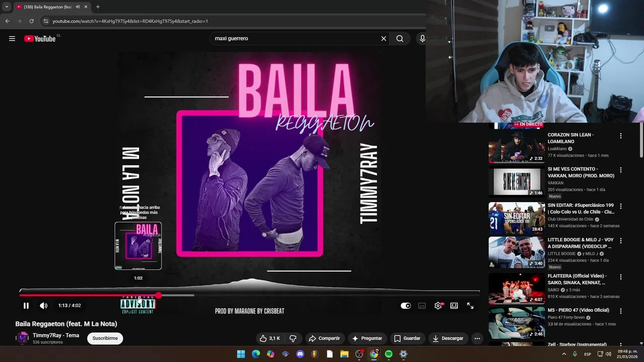Open options for CORAZON SIN LEAN video
This screenshot has height=362, width=644.
pos(621,136)
